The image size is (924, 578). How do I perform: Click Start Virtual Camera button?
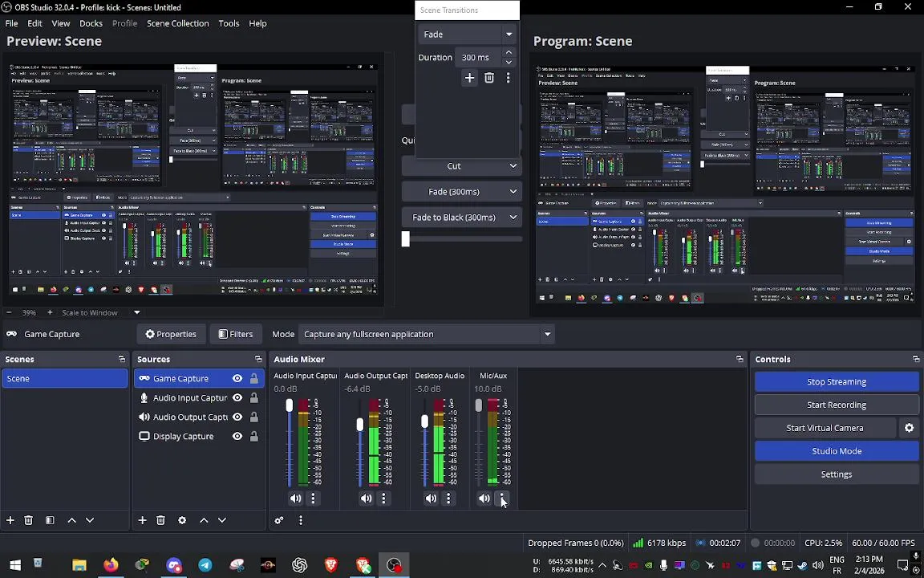click(825, 428)
